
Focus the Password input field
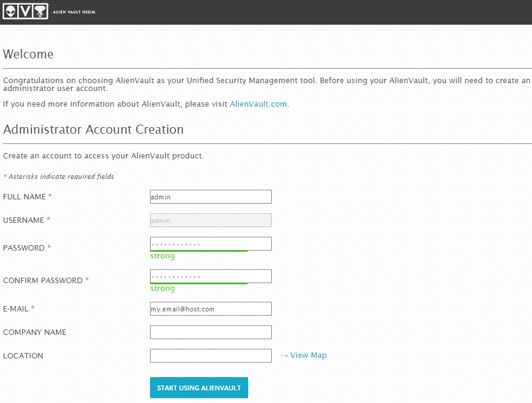pos(211,243)
